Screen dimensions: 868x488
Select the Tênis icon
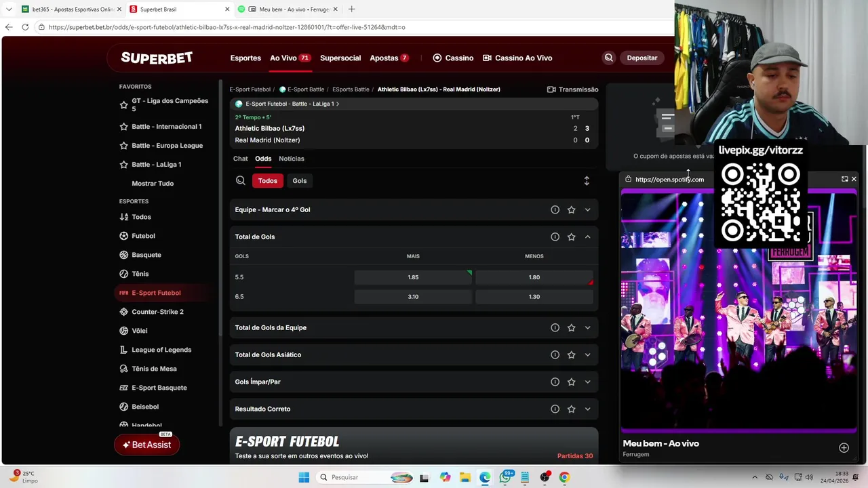[123, 274]
